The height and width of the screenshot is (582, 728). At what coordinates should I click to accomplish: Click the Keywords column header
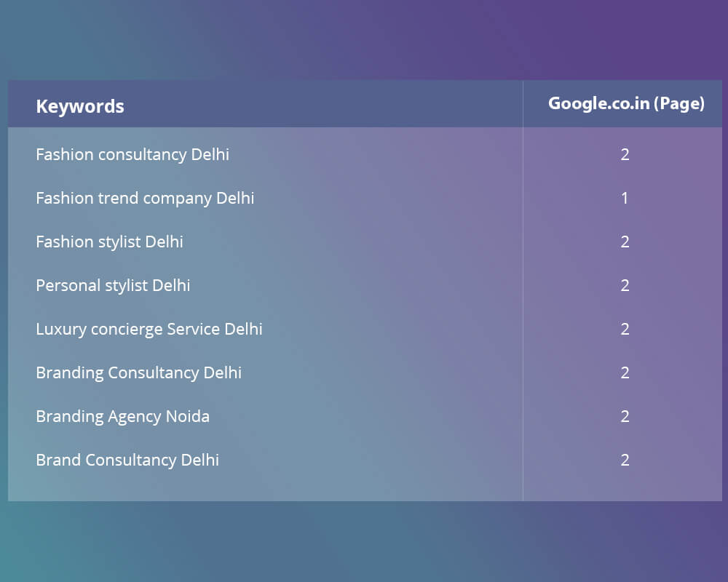click(80, 106)
